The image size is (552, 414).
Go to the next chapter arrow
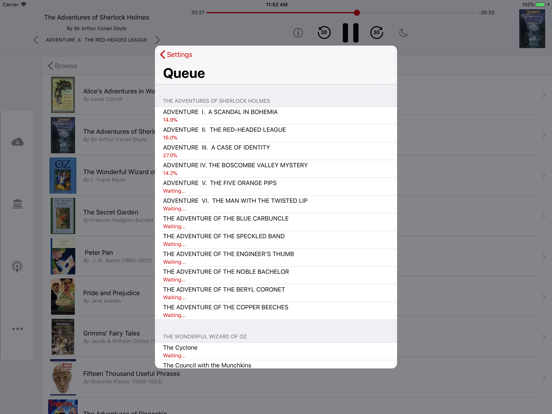[x=157, y=40]
